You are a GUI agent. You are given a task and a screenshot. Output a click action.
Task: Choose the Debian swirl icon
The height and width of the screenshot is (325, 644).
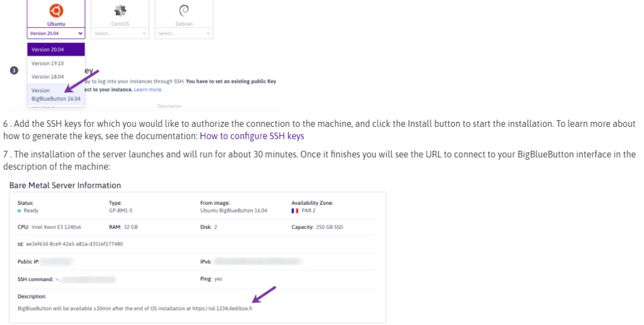pyautogui.click(x=184, y=10)
